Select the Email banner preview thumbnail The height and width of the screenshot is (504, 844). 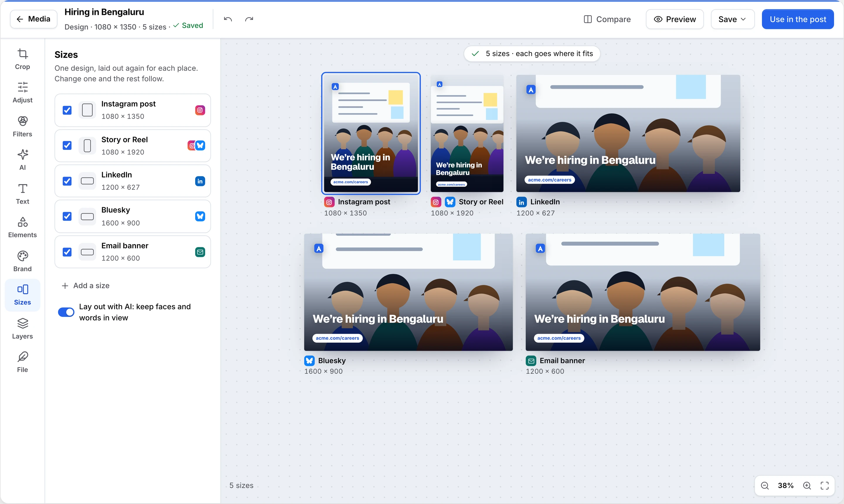click(x=643, y=292)
